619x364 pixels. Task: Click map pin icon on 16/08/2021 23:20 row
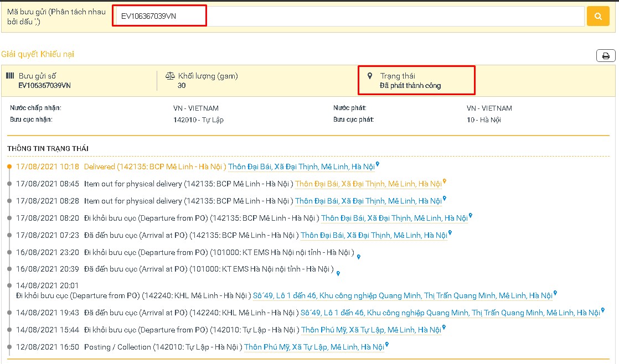pos(358,257)
